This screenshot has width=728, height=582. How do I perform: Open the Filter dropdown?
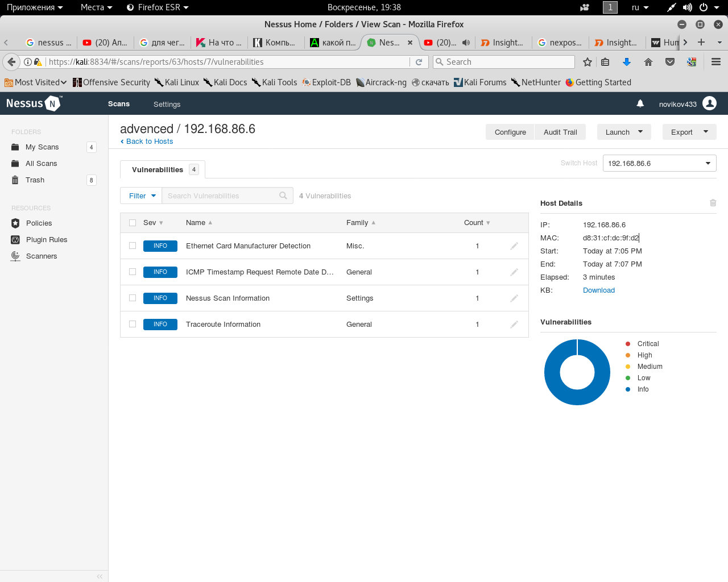coord(141,196)
